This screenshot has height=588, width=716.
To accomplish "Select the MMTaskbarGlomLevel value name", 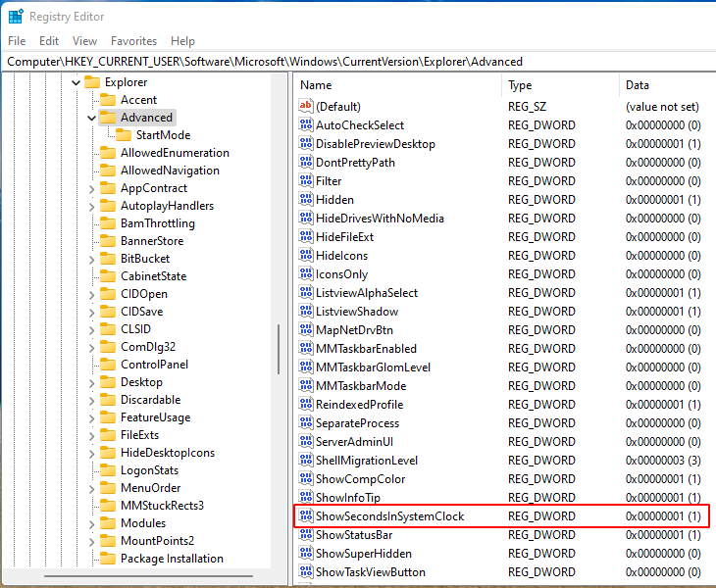I will [x=373, y=367].
